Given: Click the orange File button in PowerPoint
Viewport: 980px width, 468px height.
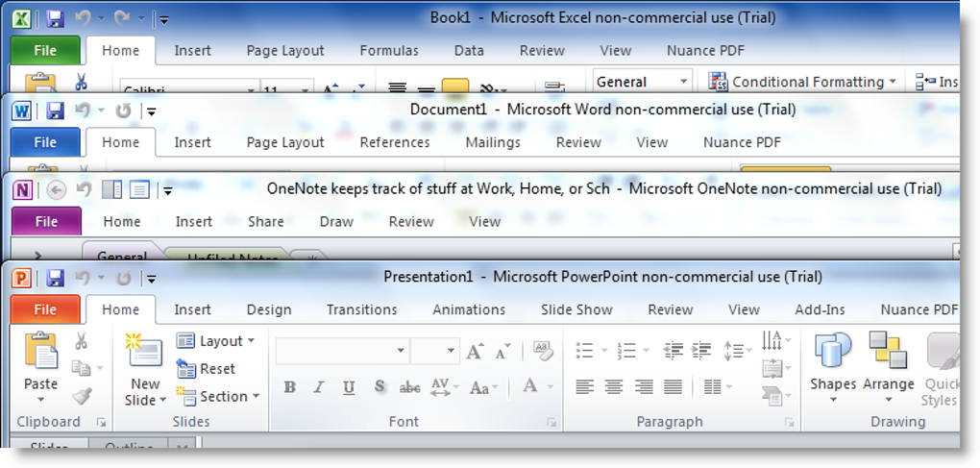Looking at the screenshot, I should click(45, 309).
